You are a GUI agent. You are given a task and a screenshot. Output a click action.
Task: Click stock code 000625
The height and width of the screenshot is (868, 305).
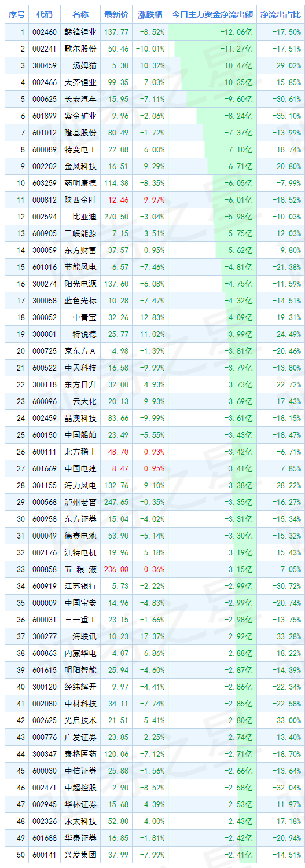click(x=44, y=99)
